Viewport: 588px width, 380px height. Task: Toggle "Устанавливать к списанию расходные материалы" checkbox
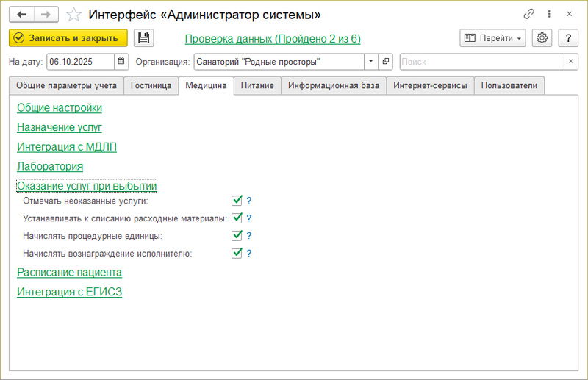pyautogui.click(x=237, y=218)
